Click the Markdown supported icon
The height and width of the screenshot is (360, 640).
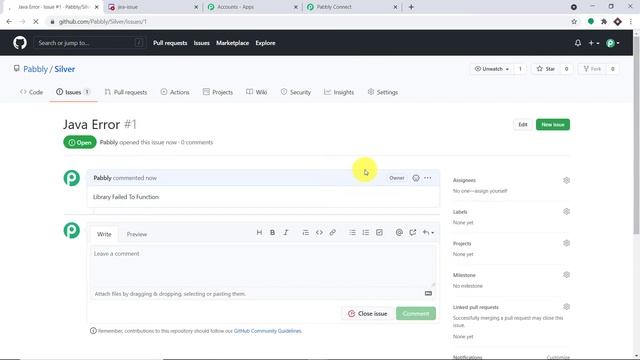pyautogui.click(x=428, y=293)
